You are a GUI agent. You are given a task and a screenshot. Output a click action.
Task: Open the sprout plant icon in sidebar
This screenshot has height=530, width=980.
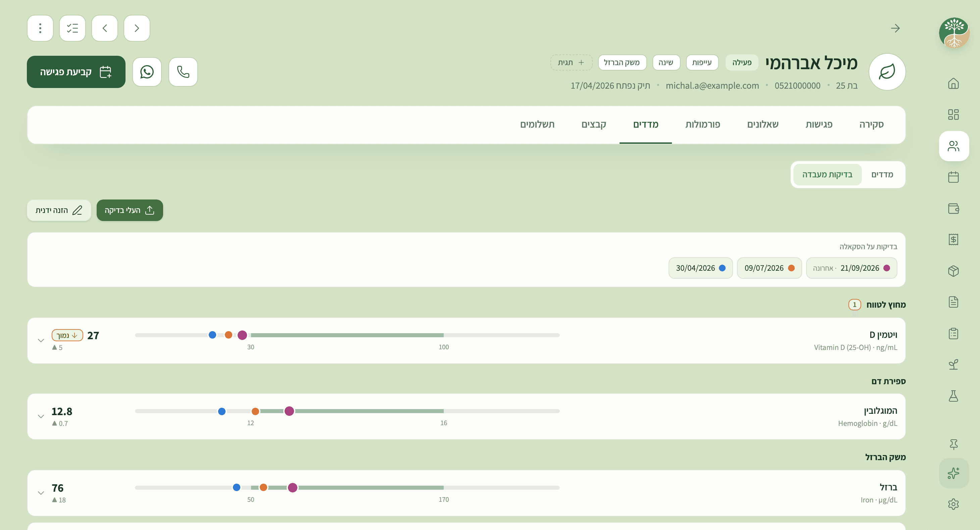(953, 365)
